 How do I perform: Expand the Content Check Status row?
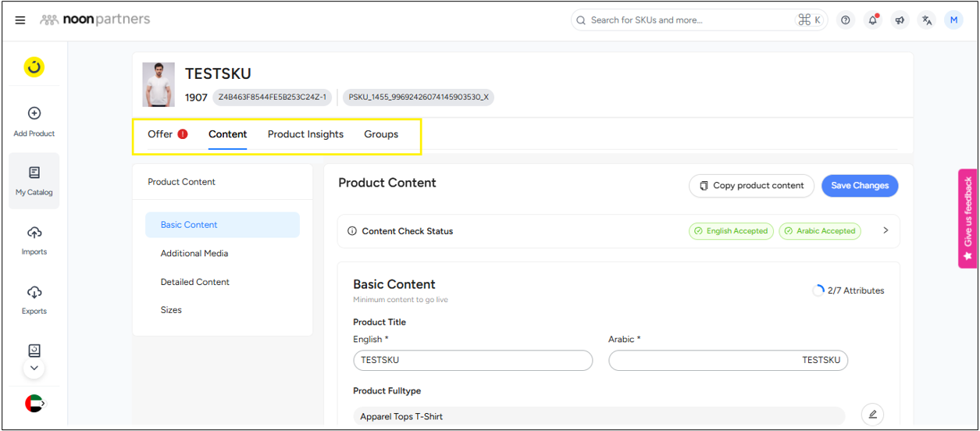click(x=886, y=231)
